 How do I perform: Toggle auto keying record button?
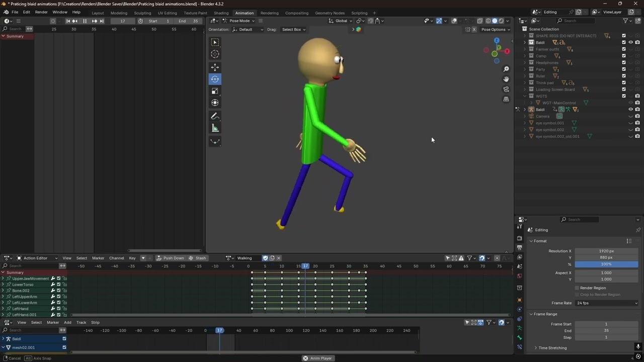pos(53,21)
